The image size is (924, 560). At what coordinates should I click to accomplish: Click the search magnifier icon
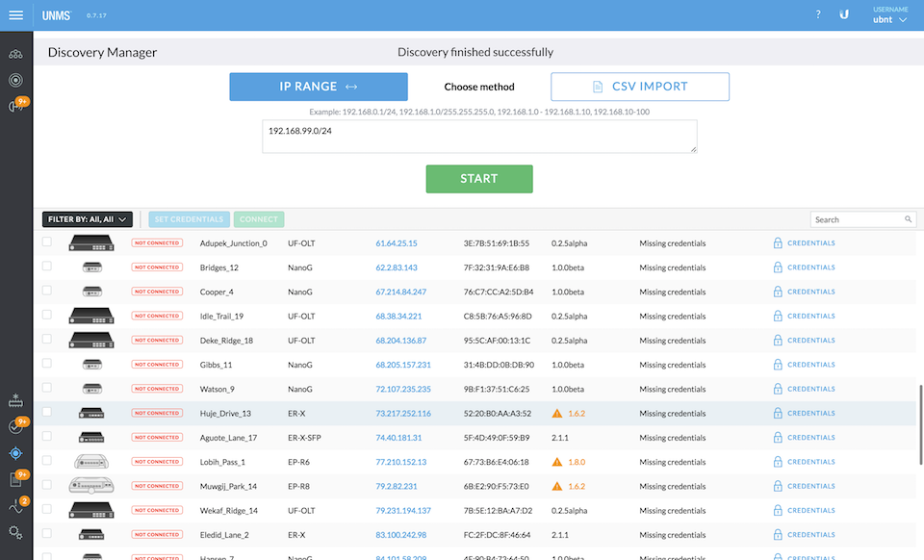[908, 219]
